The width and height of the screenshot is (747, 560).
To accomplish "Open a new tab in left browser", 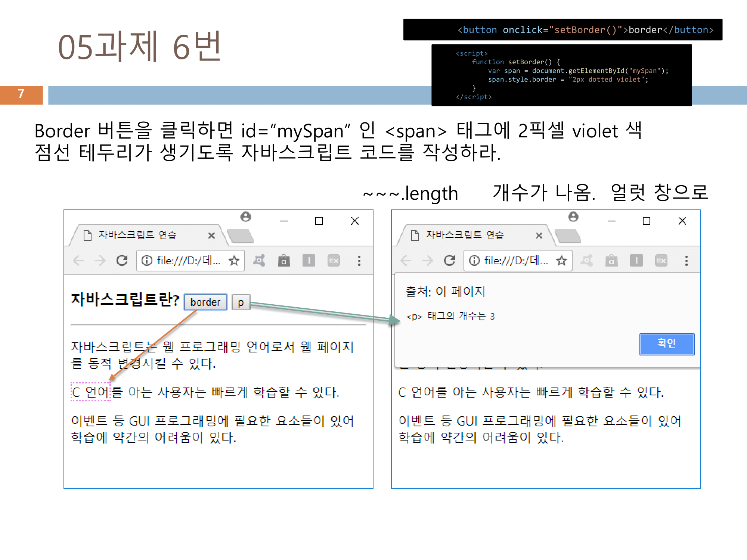I will pos(240,236).
